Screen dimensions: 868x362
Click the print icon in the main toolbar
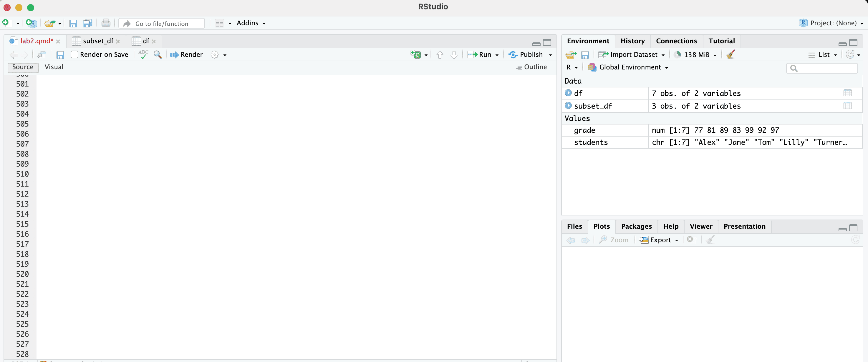[106, 23]
